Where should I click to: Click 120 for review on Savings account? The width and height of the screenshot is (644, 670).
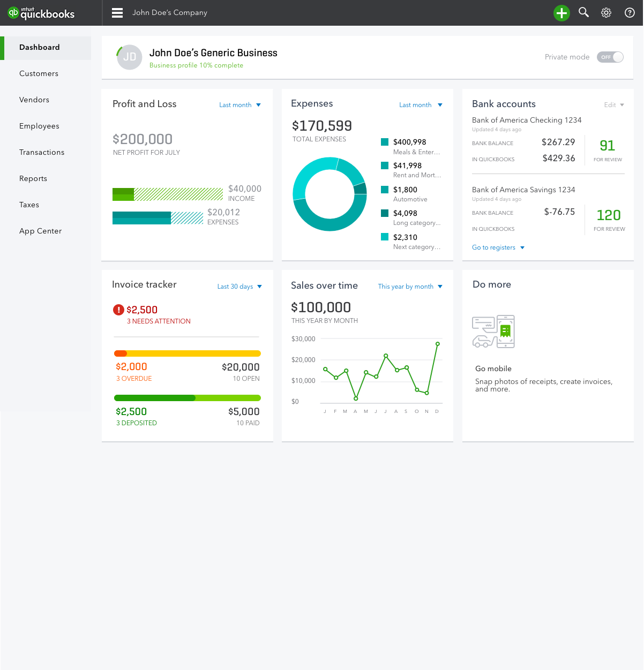click(x=609, y=220)
